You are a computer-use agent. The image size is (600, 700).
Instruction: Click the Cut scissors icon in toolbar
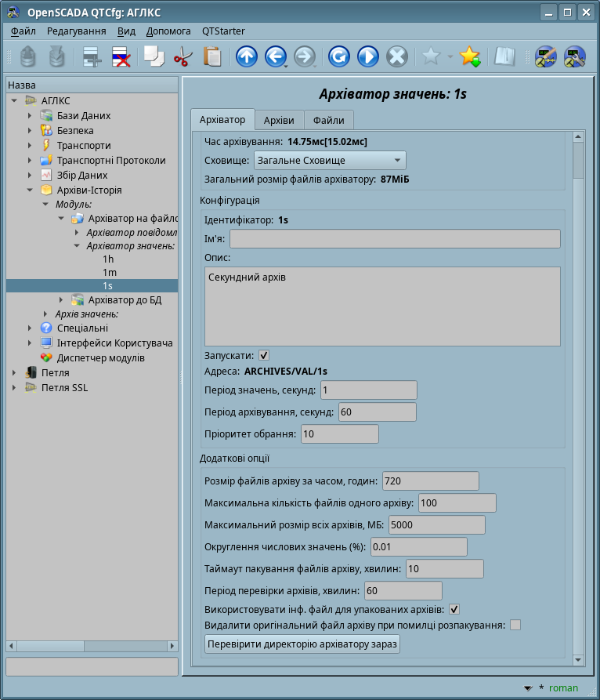183,56
